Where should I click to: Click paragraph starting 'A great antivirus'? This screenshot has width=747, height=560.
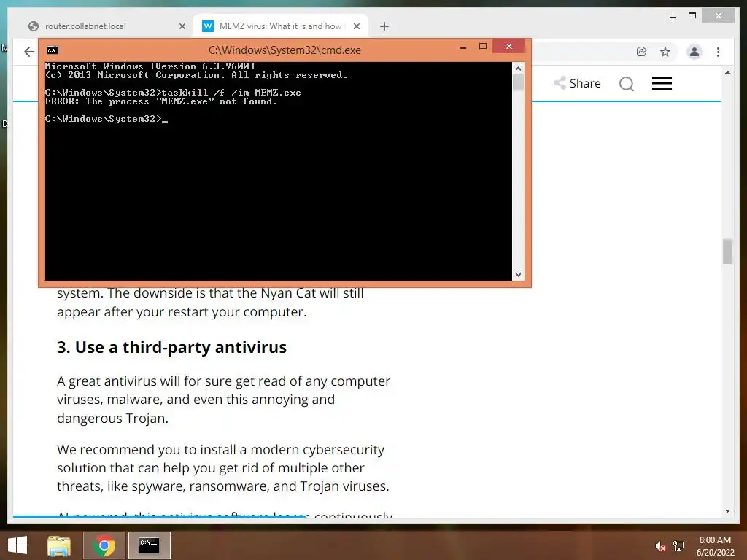[223, 400]
